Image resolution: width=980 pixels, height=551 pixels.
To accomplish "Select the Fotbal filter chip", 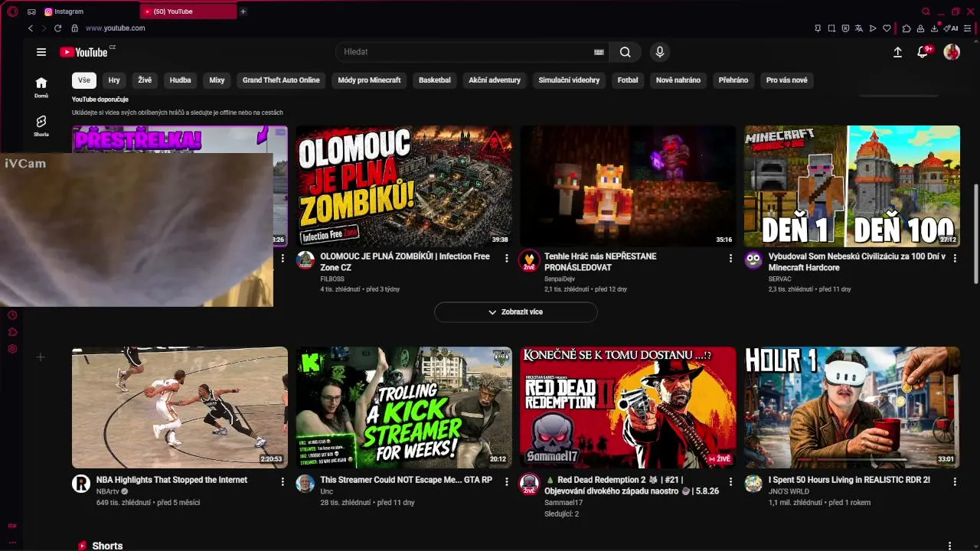I will [x=628, y=80].
